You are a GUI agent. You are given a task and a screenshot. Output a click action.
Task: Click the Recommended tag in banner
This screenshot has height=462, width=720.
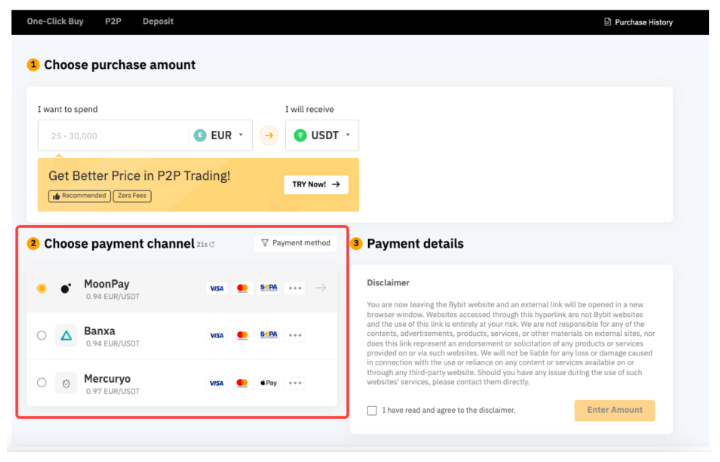(79, 196)
